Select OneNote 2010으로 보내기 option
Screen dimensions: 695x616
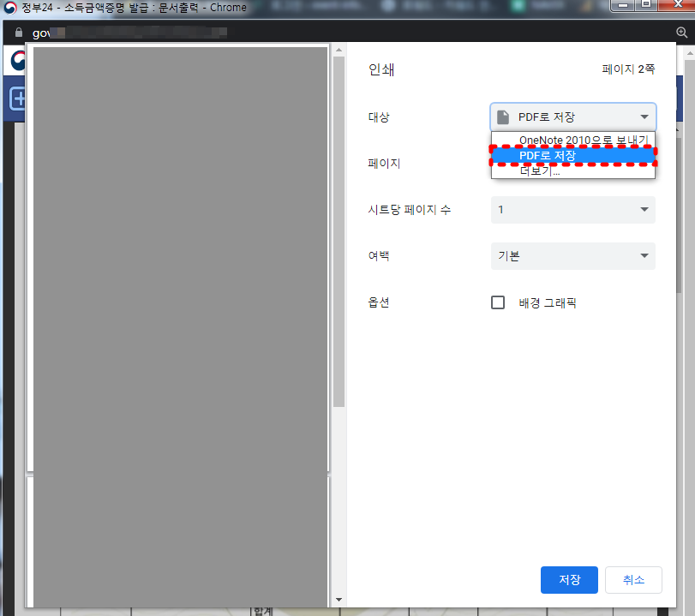click(572, 140)
